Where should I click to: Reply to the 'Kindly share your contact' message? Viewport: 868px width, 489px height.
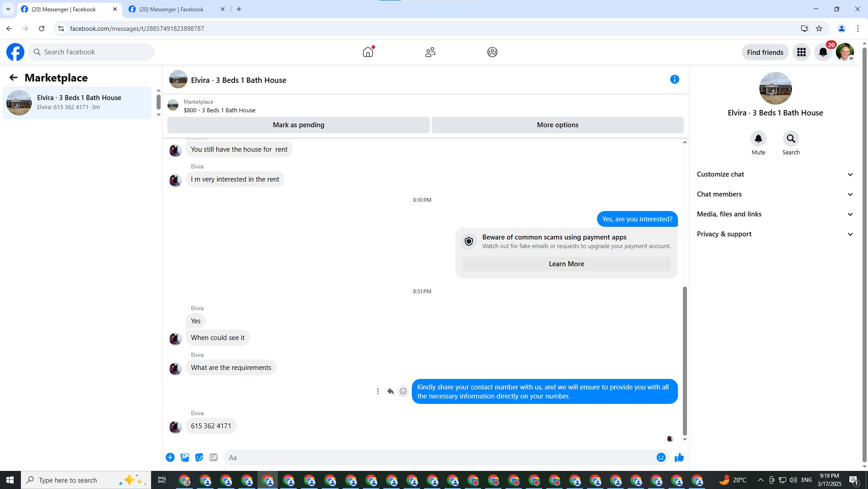[391, 391]
